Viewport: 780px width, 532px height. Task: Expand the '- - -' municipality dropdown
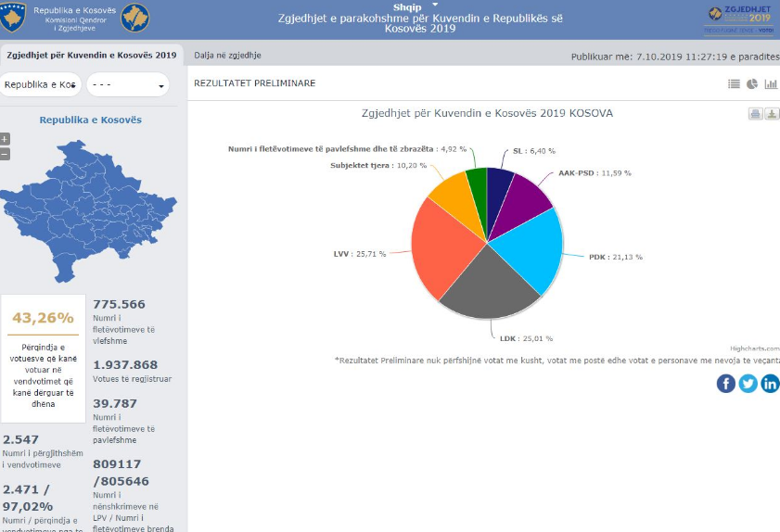[x=129, y=85]
